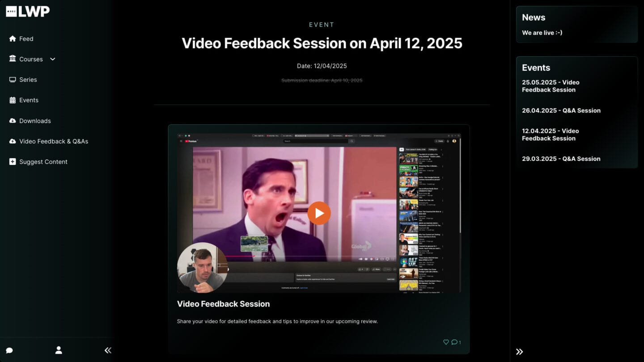The width and height of the screenshot is (644, 362).
Task: Click the Series monitor icon
Action: click(x=13, y=80)
